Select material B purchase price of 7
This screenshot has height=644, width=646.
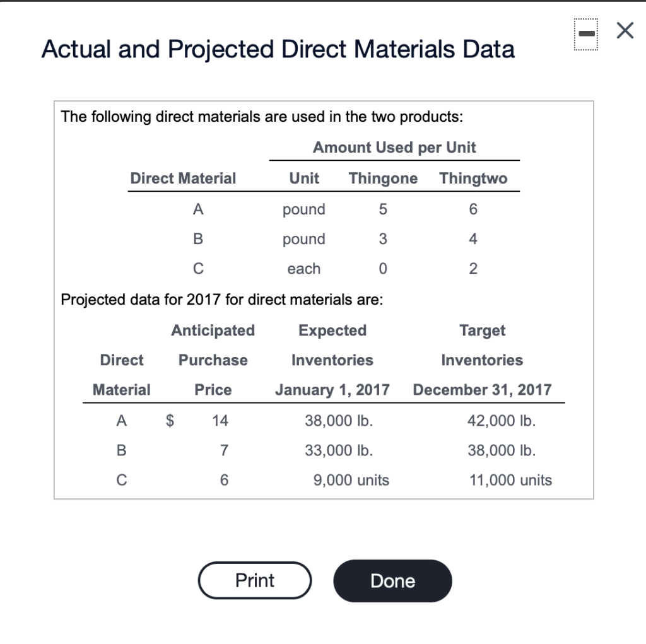224,450
